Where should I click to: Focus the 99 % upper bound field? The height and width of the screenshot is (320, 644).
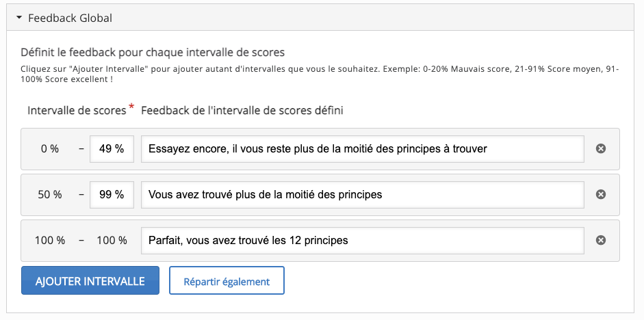point(111,194)
